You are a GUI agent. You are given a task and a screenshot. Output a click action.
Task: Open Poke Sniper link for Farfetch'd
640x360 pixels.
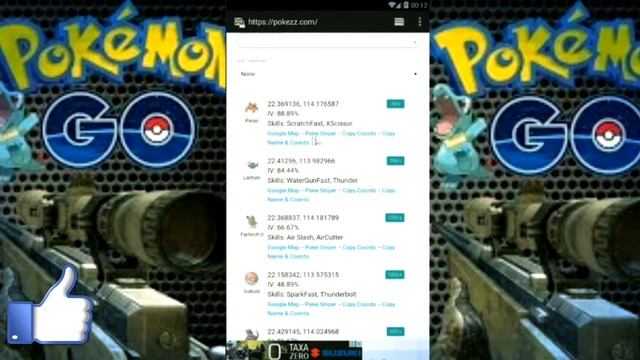tap(320, 247)
